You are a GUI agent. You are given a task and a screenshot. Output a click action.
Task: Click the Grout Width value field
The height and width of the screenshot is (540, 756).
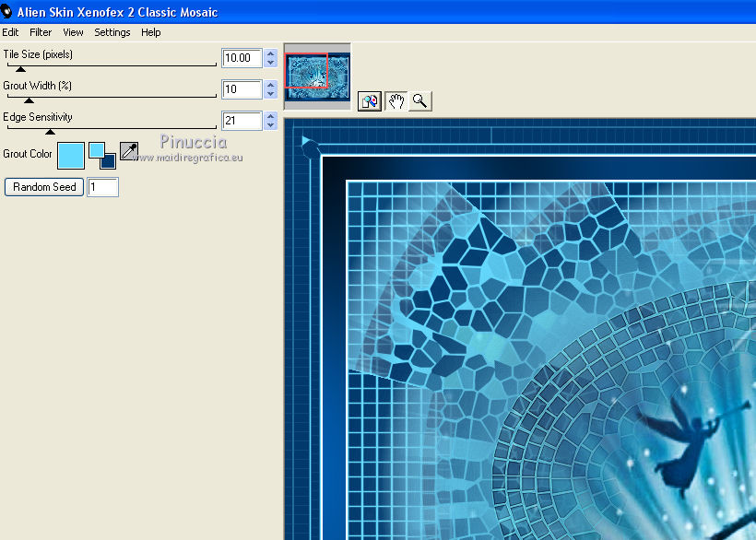click(x=242, y=89)
